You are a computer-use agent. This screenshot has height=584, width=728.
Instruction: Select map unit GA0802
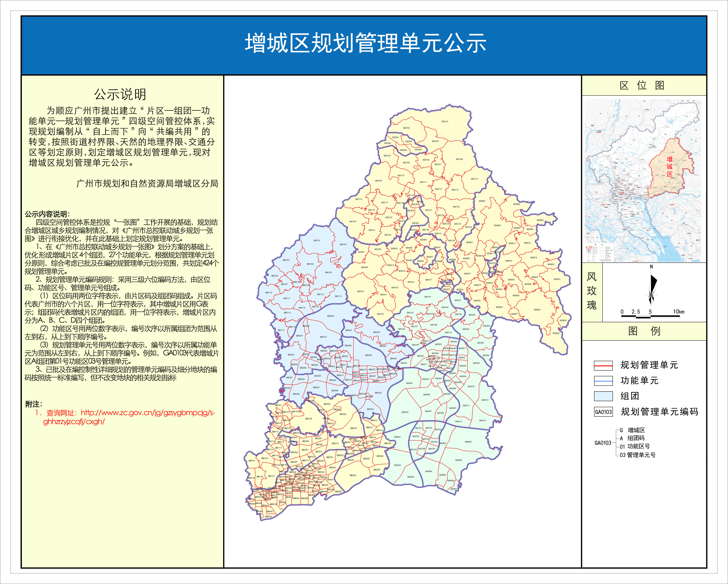pos(468,442)
